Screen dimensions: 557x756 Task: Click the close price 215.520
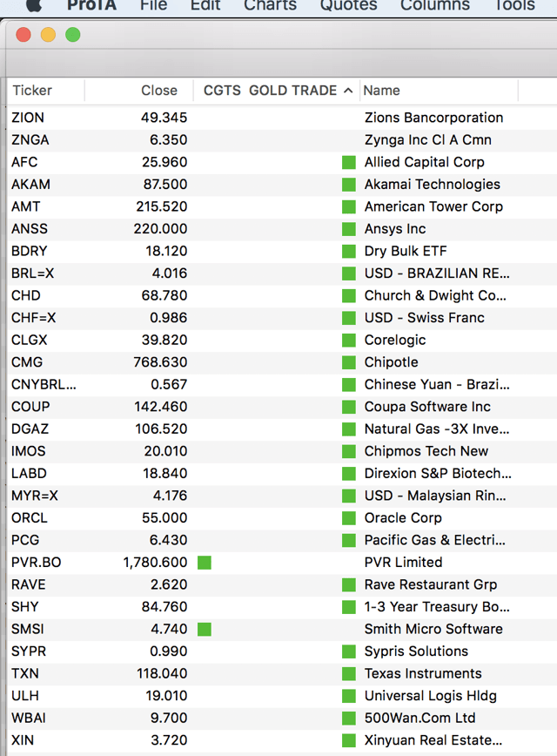161,206
